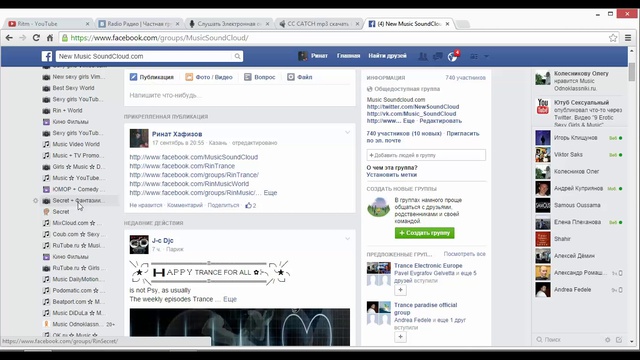Go back with browser back arrow
Image resolution: width=640 pixels, height=360 pixels.
click(9, 38)
